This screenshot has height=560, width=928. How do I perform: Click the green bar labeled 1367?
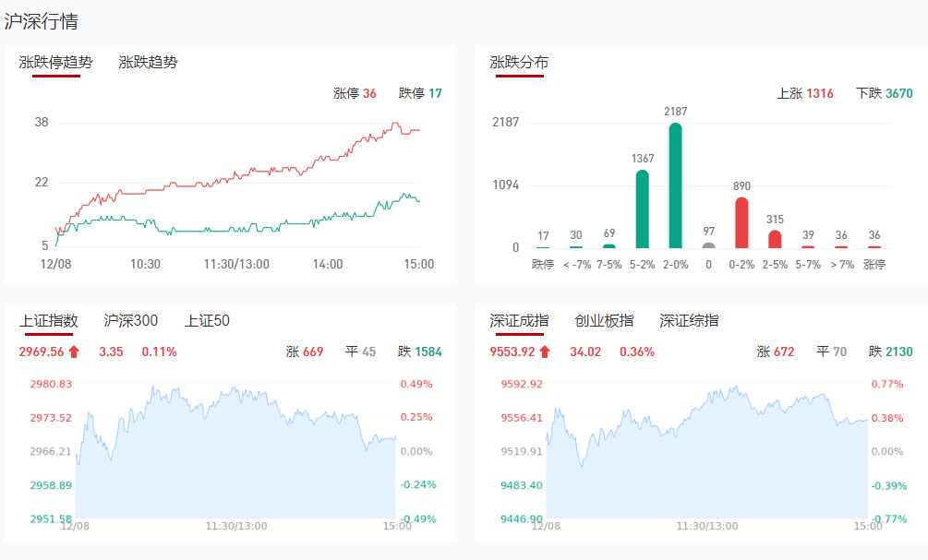coord(642,209)
